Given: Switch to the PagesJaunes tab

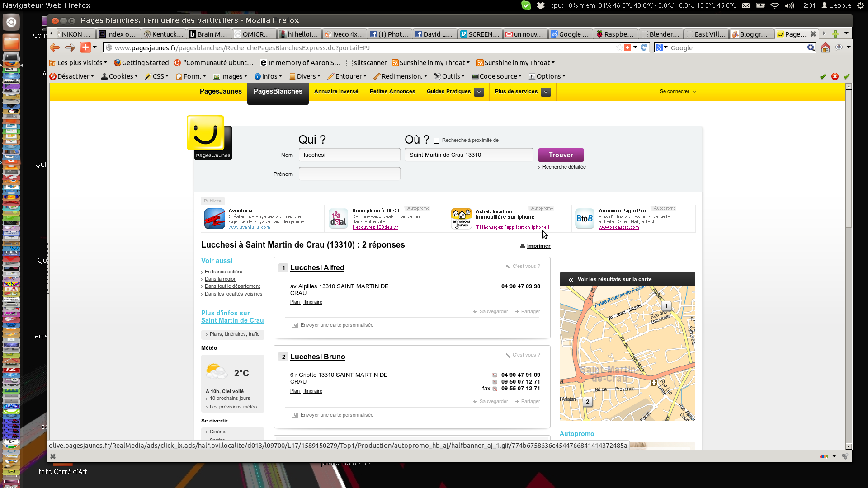Looking at the screenshot, I should (221, 91).
